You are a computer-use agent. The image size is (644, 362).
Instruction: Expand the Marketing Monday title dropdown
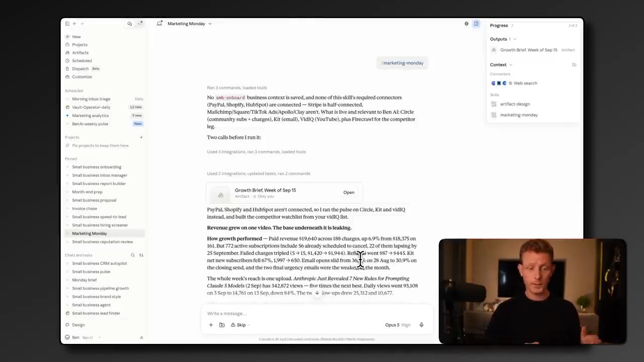click(x=210, y=24)
